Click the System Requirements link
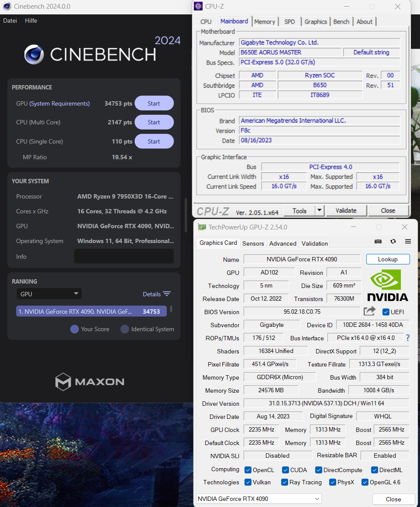The height and width of the screenshot is (507, 420). pyautogui.click(x=59, y=103)
